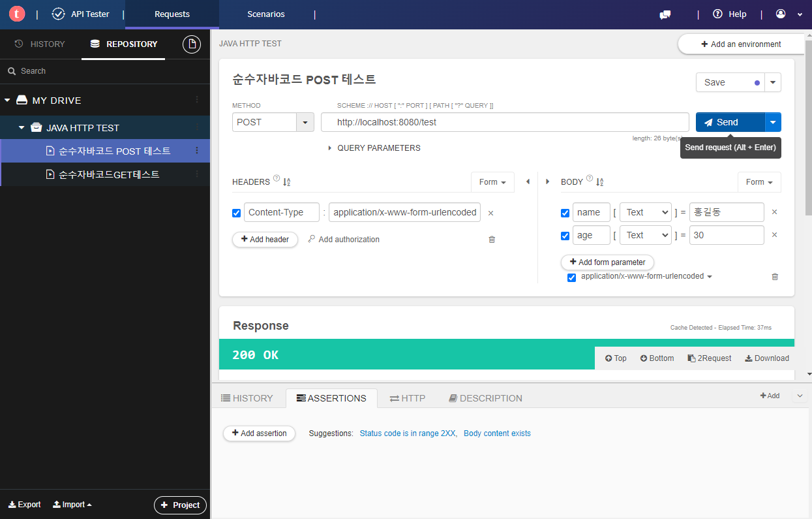Toggle the age parameter checkbox
812x519 pixels.
(565, 236)
